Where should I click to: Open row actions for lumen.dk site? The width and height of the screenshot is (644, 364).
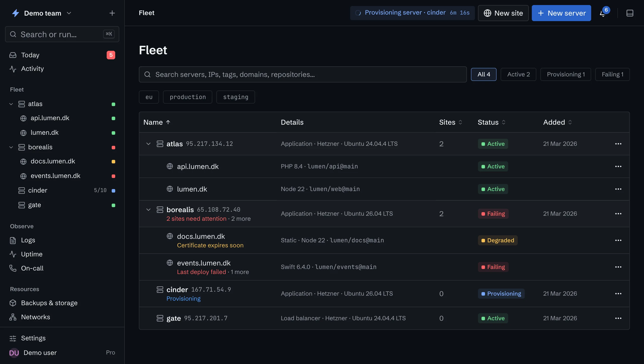click(618, 189)
